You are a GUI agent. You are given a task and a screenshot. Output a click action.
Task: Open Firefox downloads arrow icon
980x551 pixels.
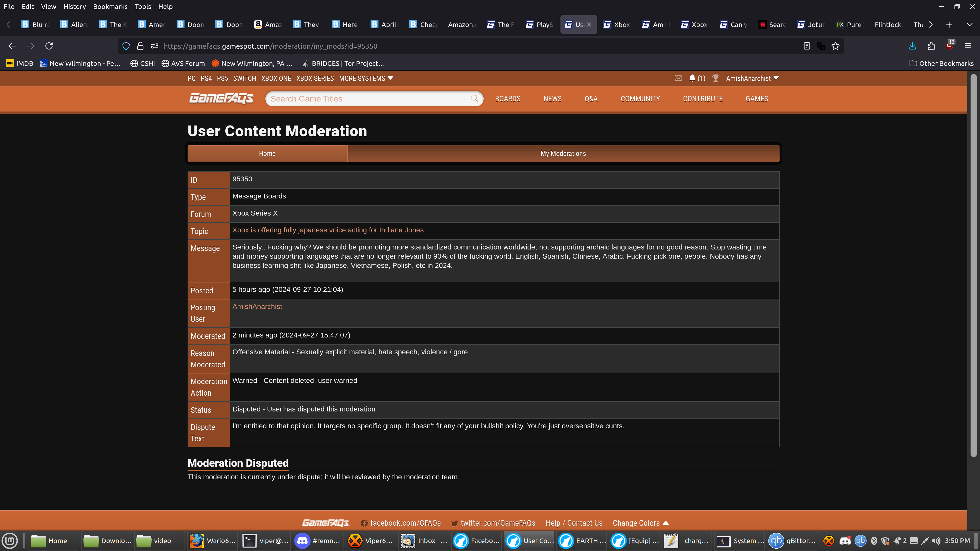point(912,46)
